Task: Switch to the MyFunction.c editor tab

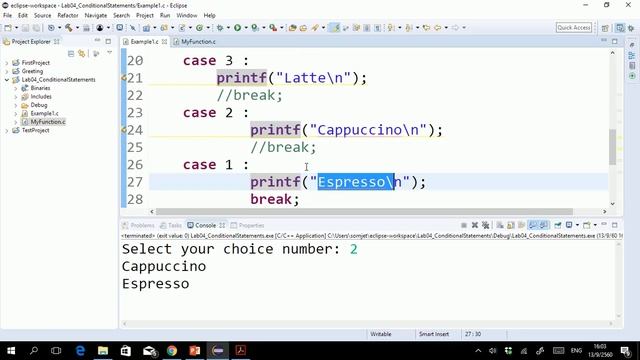Action: point(195,42)
